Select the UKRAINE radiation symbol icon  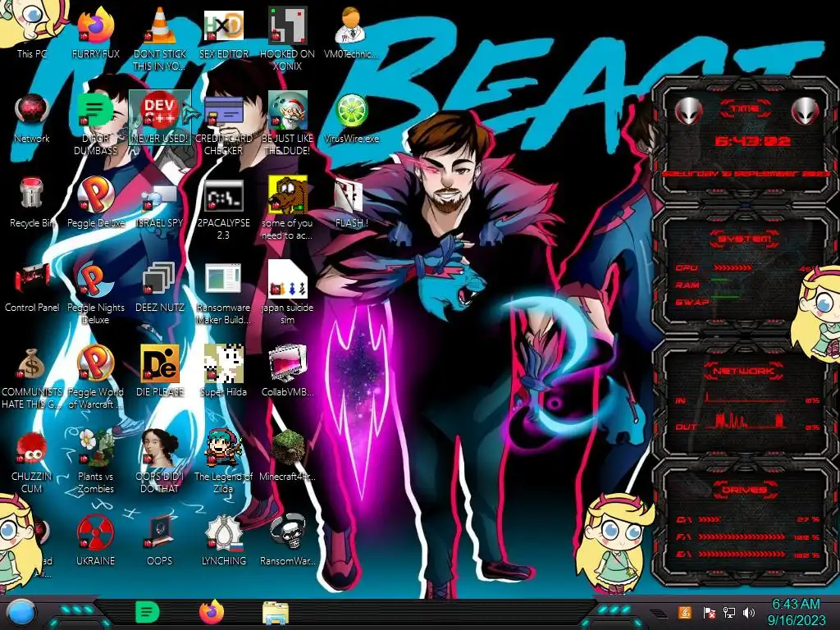click(95, 541)
